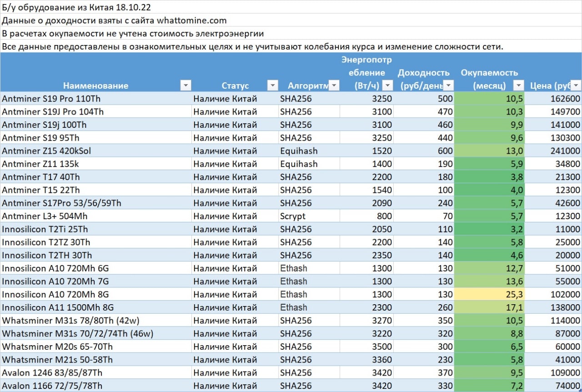Click the 'Antminer T15 22Th' cell
The image size is (582, 392).
(95, 190)
